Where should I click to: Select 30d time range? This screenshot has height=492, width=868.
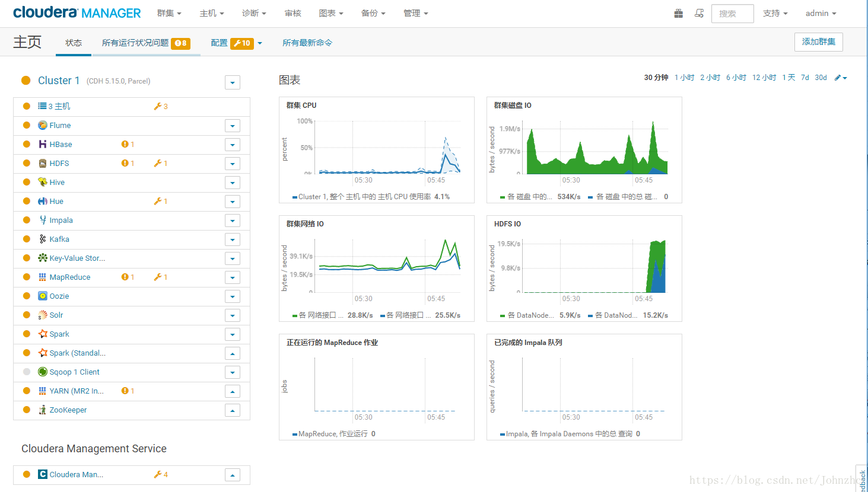coord(821,78)
